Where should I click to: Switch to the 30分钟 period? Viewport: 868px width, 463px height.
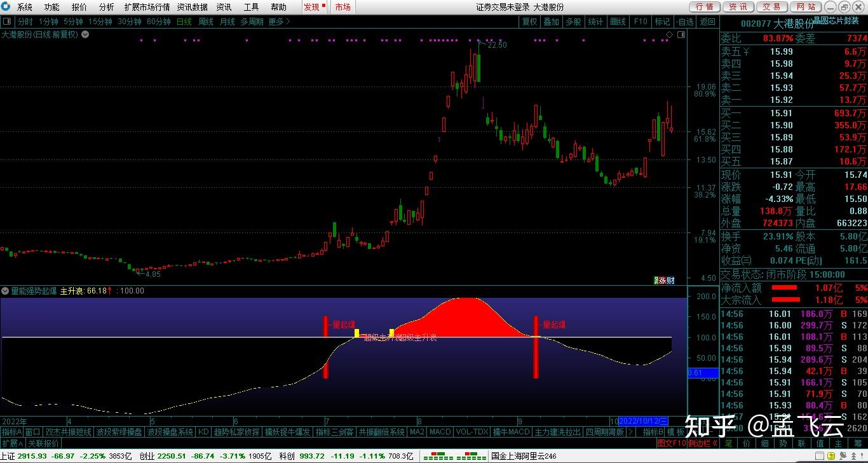coord(129,22)
